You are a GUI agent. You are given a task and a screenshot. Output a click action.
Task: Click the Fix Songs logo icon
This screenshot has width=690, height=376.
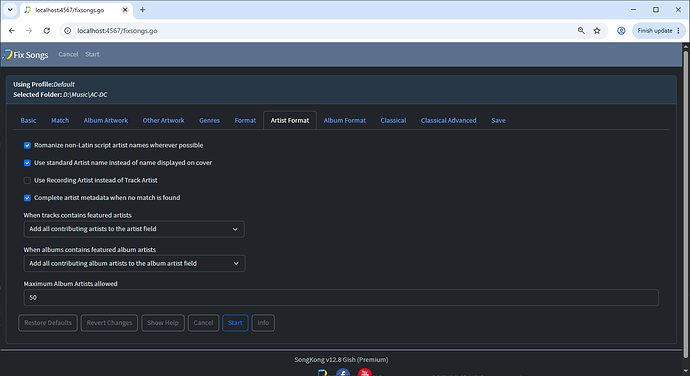(7, 55)
